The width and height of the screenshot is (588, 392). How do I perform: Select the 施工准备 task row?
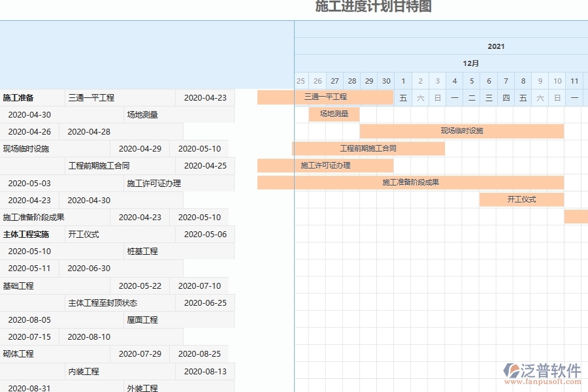coord(26,97)
